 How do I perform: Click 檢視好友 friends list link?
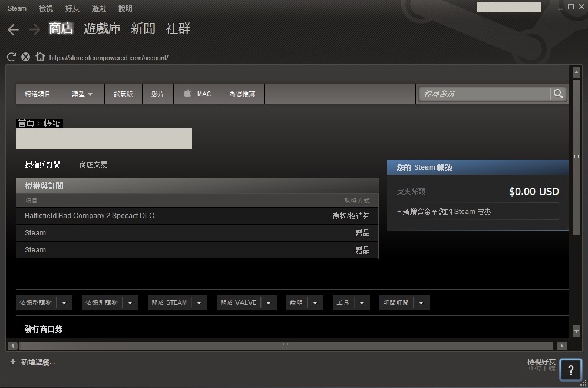point(541,361)
